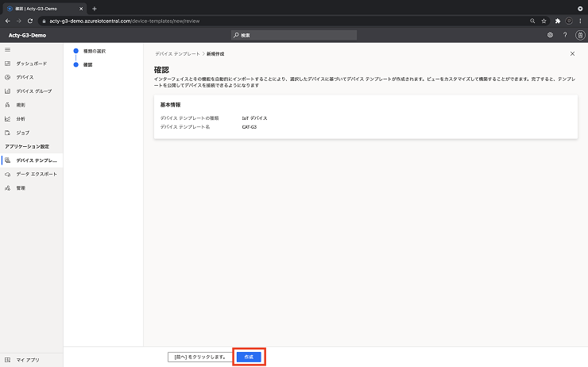The height and width of the screenshot is (367, 588).
Task: Click the デバイス テンプレートの種類 label
Action: (189, 118)
